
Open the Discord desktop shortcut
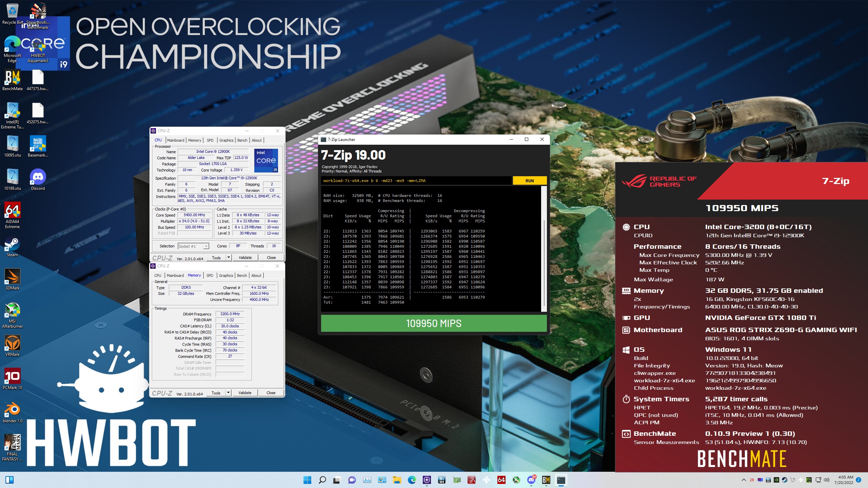point(38,180)
